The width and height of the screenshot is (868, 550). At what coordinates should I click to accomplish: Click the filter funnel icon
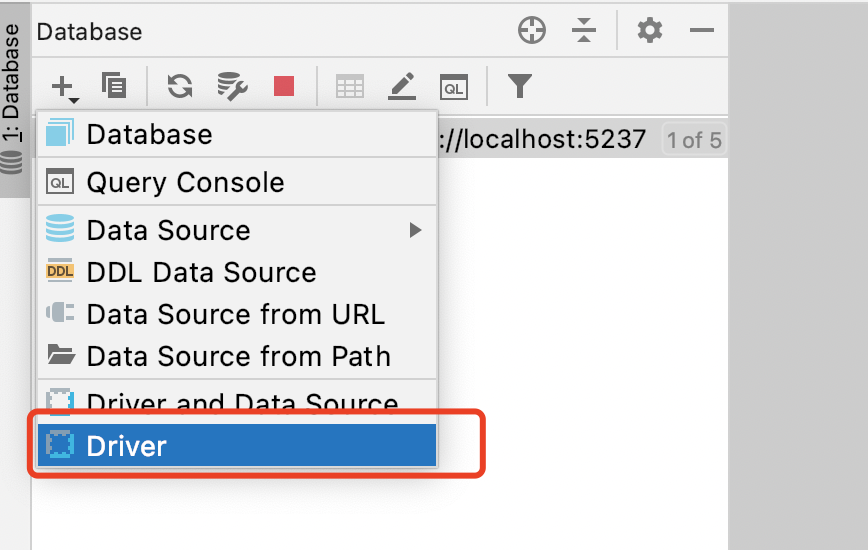pyautogui.click(x=520, y=86)
